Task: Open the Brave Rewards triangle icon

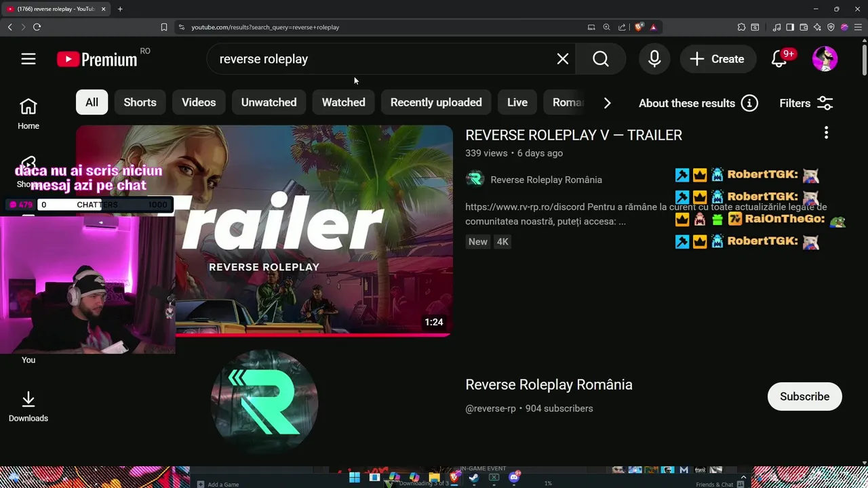Action: tap(653, 27)
